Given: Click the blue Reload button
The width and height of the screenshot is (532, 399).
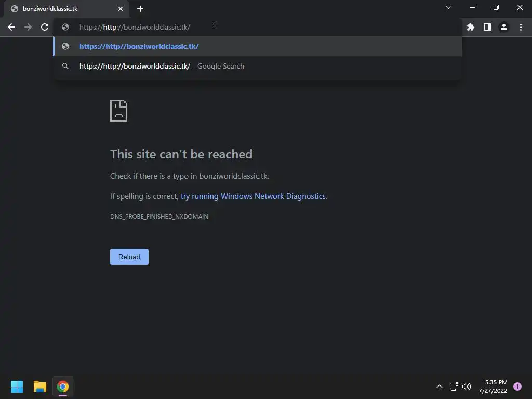Looking at the screenshot, I should tap(129, 257).
